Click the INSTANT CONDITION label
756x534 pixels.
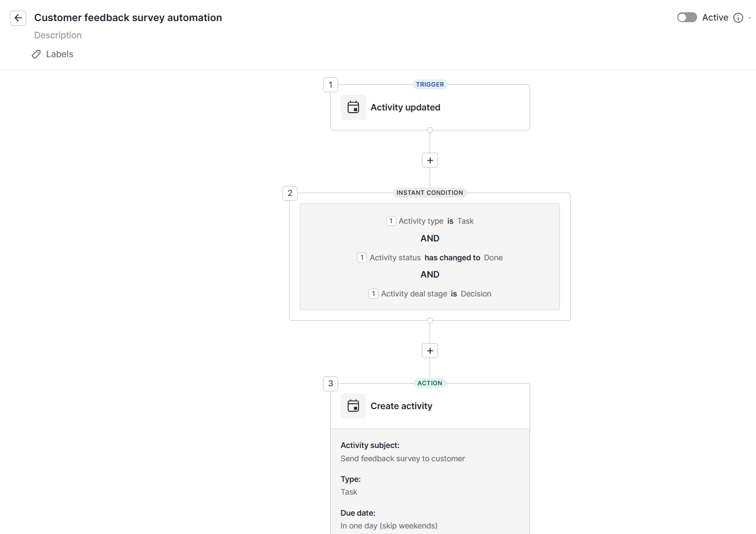(x=430, y=193)
